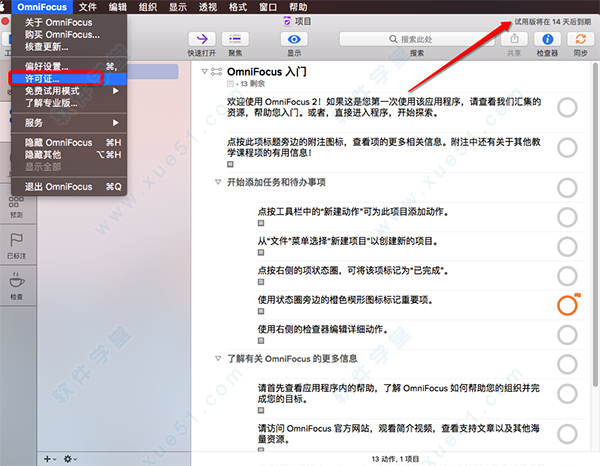Open the 编辑 menu in menu bar
This screenshot has height=466, width=600.
(x=117, y=7)
